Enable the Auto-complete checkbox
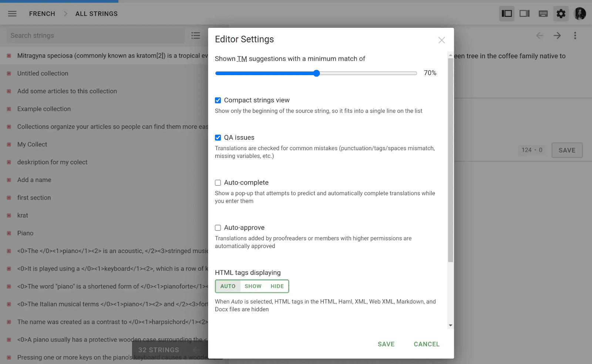 pos(218,183)
